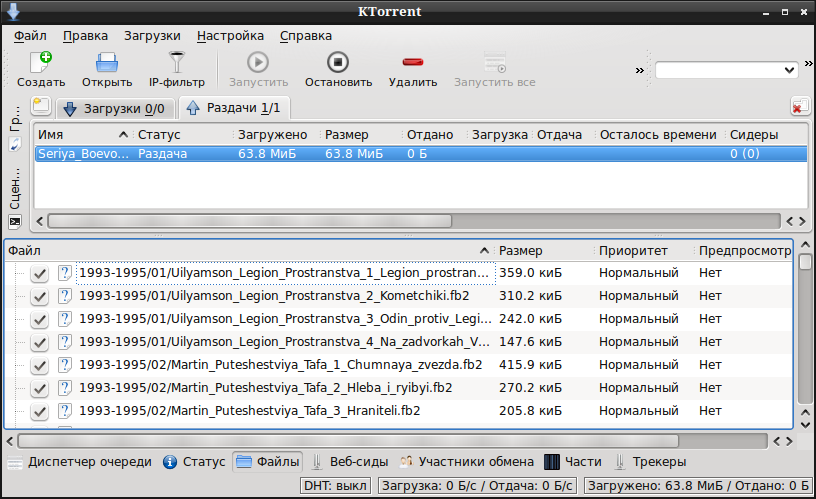This screenshot has height=499, width=816.
Task: Close current tab with red X icon
Action: [x=799, y=106]
